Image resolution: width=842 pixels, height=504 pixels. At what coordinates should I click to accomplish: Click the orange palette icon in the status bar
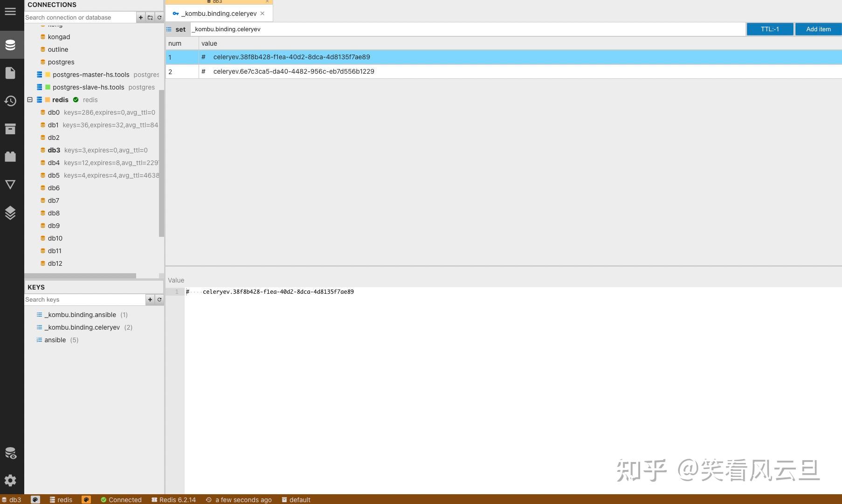(x=86, y=499)
